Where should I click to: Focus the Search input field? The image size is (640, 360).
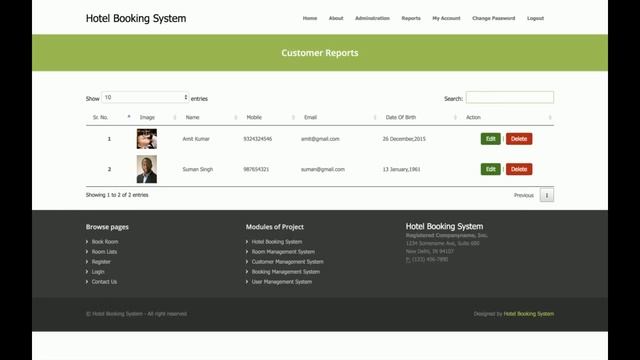510,97
